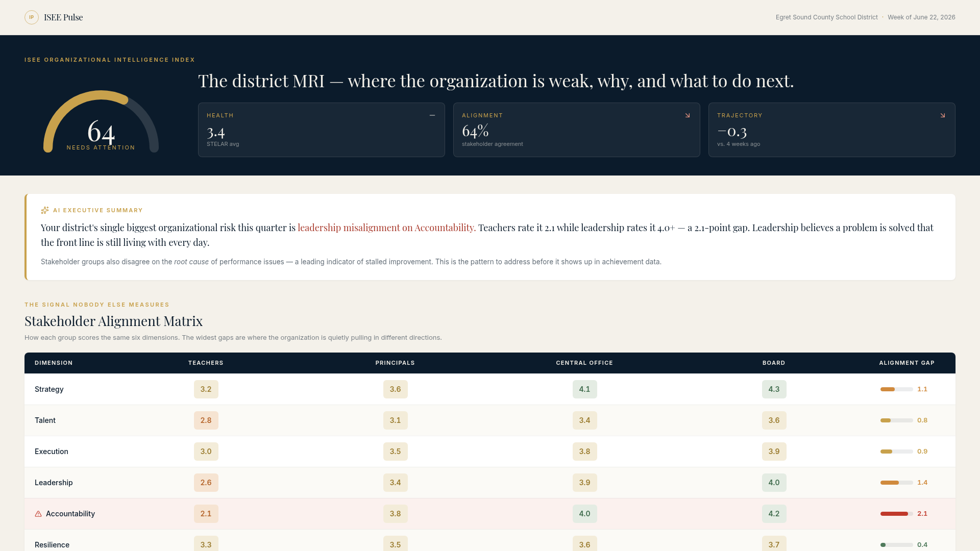Click the Trajectory card downward arrow icon
This screenshot has width=980, height=551.
[x=943, y=115]
